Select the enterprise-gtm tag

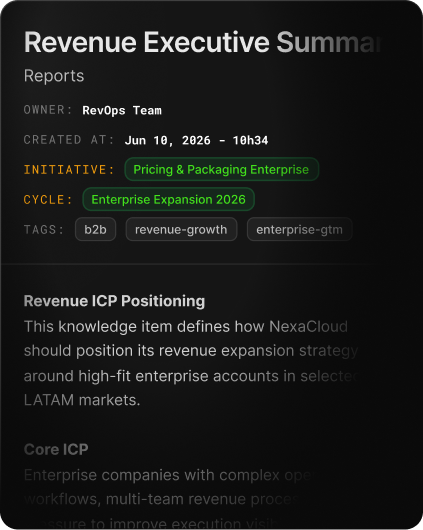coord(300,230)
